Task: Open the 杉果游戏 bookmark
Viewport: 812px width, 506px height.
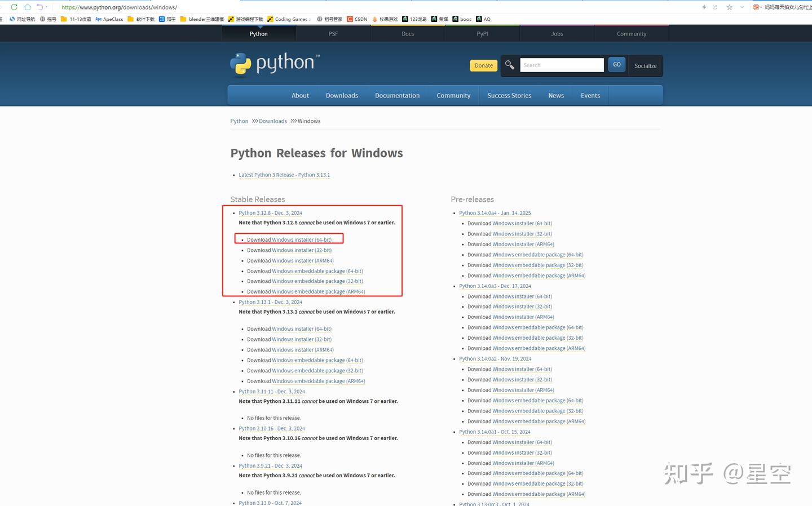Action: pyautogui.click(x=385, y=19)
